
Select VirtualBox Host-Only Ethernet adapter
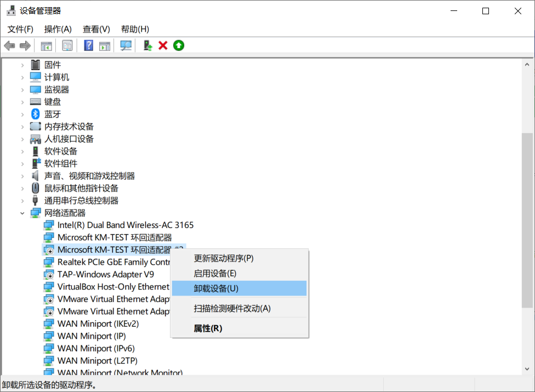(x=113, y=287)
